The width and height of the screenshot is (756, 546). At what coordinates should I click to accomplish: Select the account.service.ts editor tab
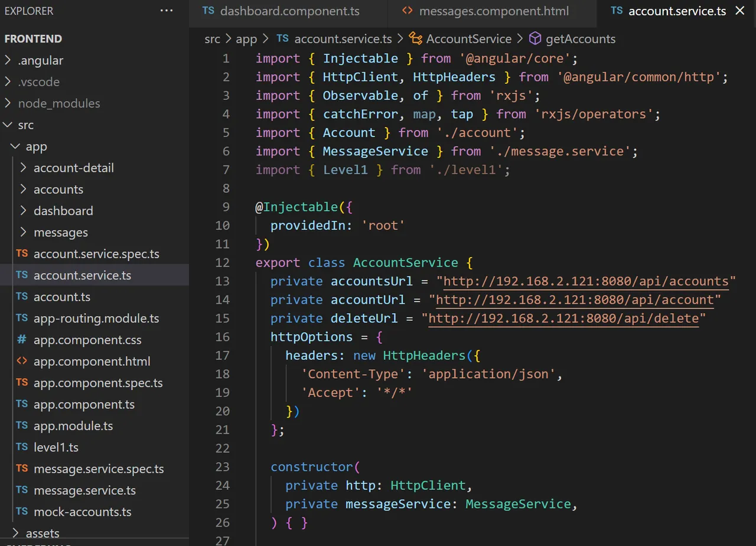(677, 11)
